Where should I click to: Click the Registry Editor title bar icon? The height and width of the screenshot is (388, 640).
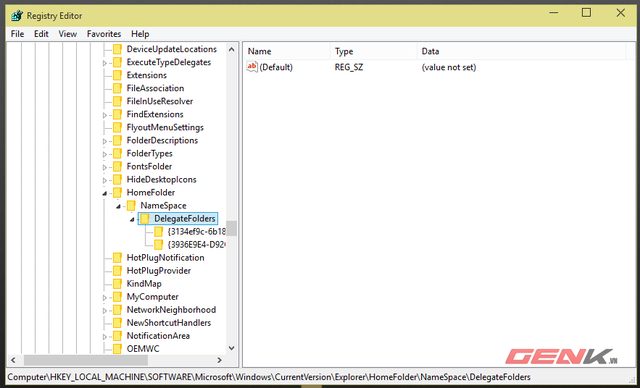coord(17,16)
